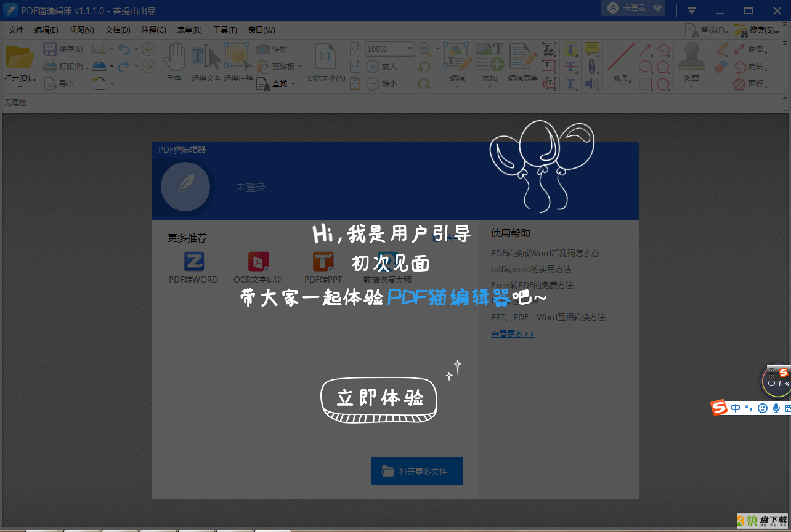Select the pencil freehand tool
Screen dimensions: 791x532
click(x=721, y=49)
